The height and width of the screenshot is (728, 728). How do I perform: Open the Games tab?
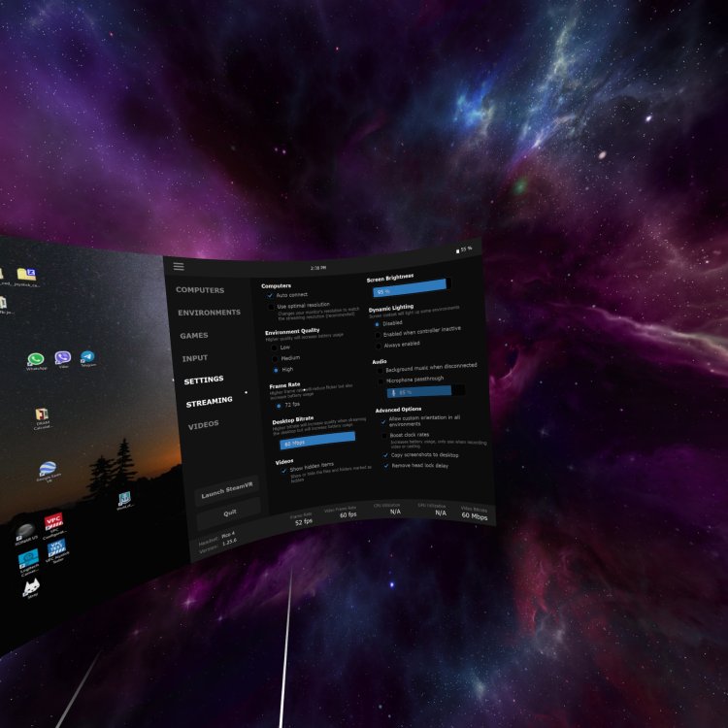(194, 335)
